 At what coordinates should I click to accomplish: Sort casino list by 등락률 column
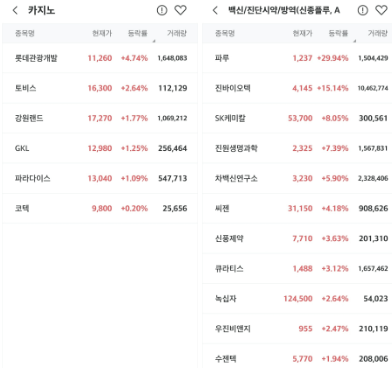tap(138, 33)
